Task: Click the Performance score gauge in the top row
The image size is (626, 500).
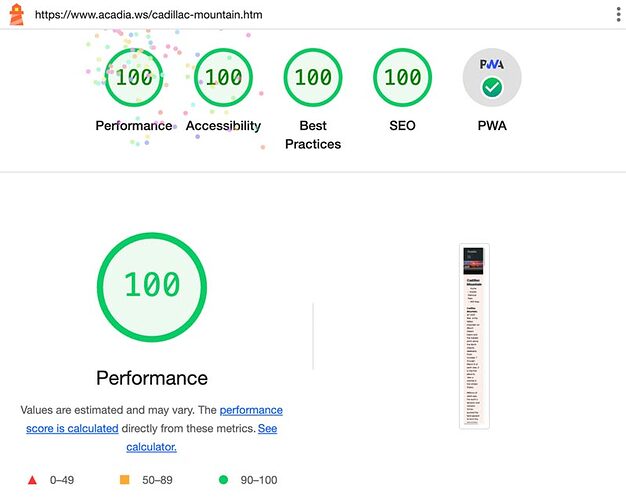Action: pos(134,77)
